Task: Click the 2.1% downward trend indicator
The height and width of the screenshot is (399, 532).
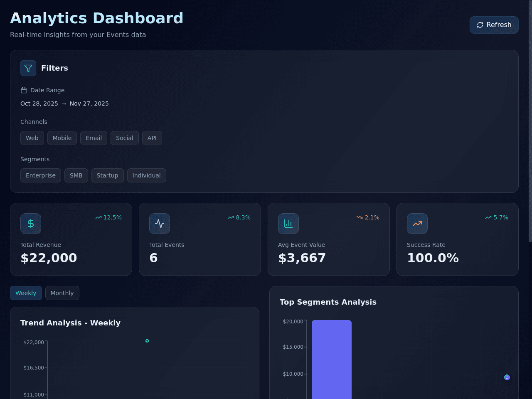Action: [368, 217]
